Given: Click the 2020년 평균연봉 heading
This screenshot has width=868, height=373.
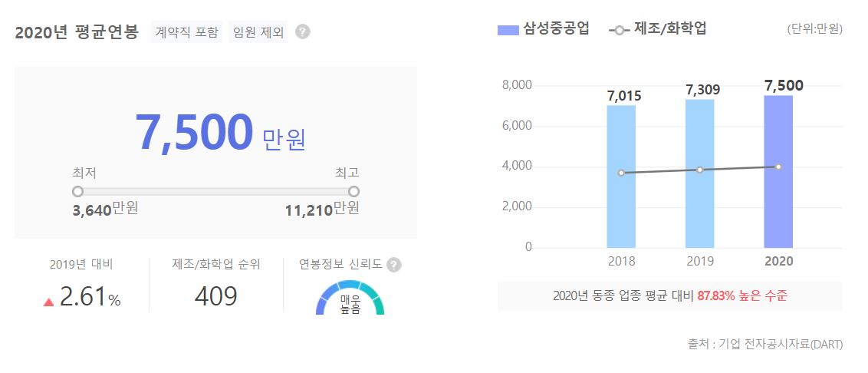Looking at the screenshot, I should point(77,32).
